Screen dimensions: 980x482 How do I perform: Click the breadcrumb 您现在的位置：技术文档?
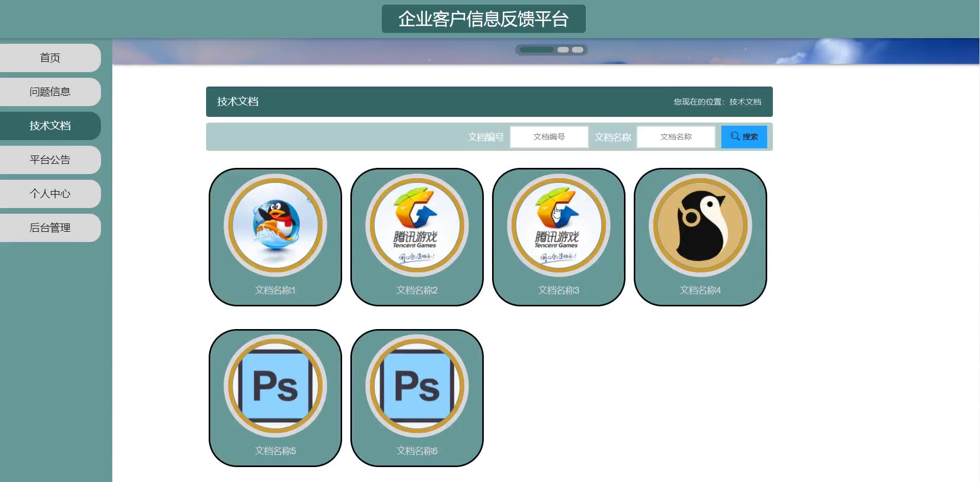(x=717, y=102)
